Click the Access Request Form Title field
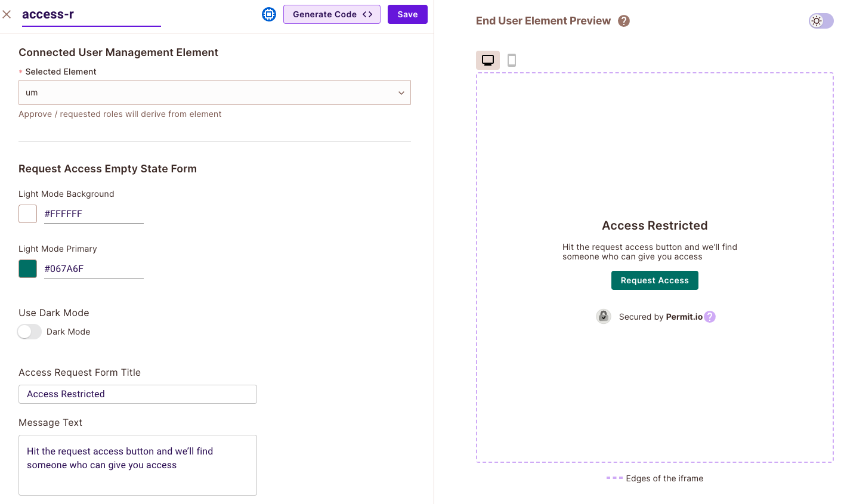Image resolution: width=841 pixels, height=504 pixels. point(138,394)
